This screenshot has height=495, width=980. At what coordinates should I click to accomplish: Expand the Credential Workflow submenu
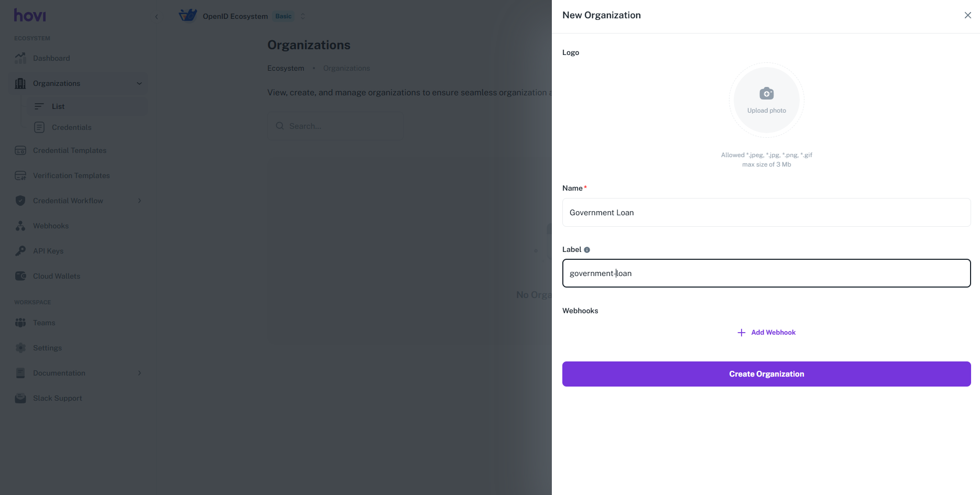point(139,201)
